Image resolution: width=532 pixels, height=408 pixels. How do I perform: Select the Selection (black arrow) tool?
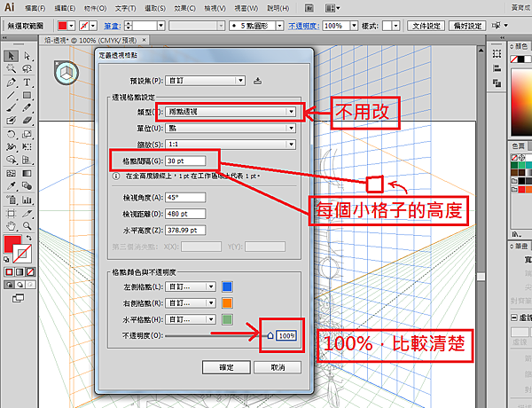[11, 56]
